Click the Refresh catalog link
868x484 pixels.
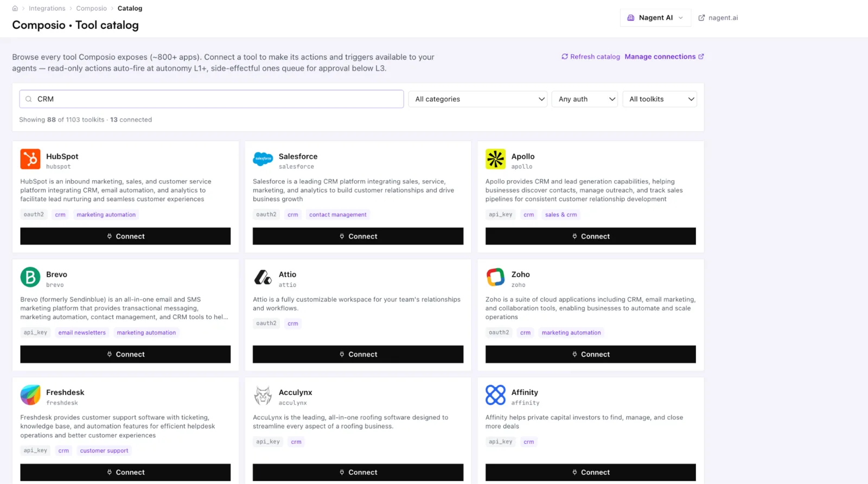pos(591,56)
